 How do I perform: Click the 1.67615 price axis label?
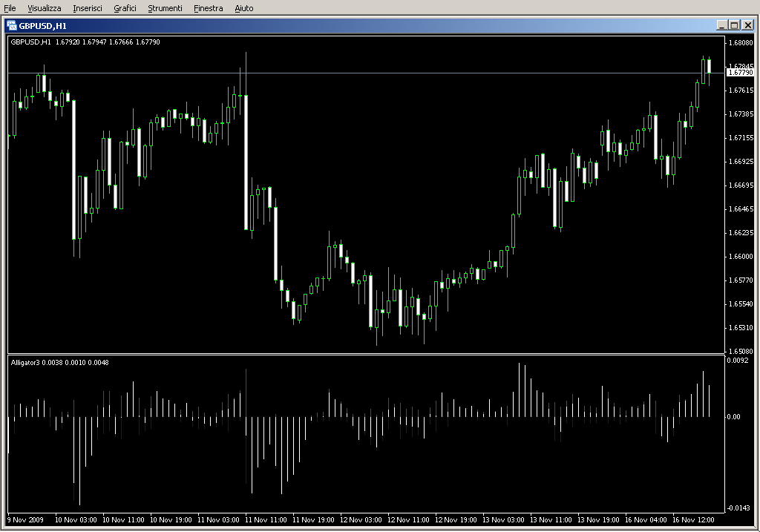[741, 90]
